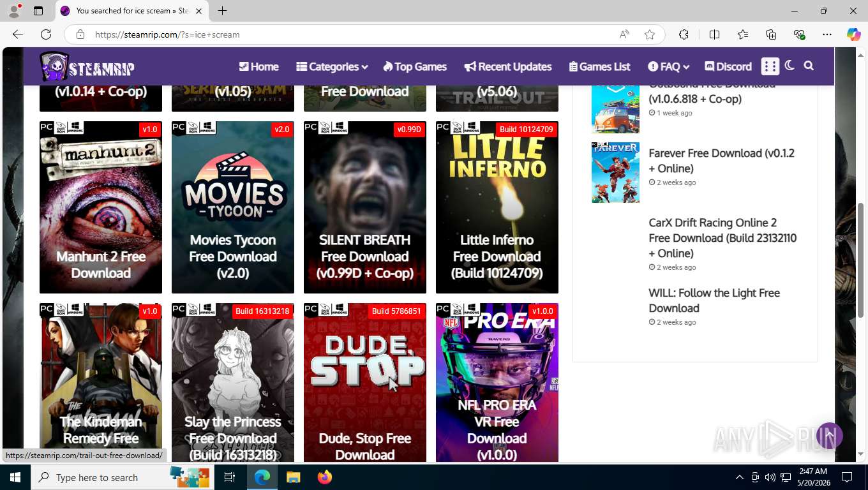Open Task View on taskbar

pos(230,477)
